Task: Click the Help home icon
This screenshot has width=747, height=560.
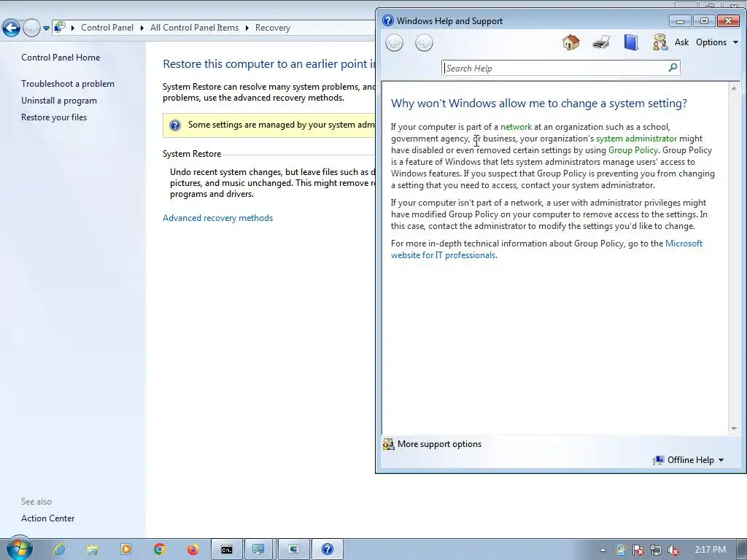Action: tap(570, 42)
